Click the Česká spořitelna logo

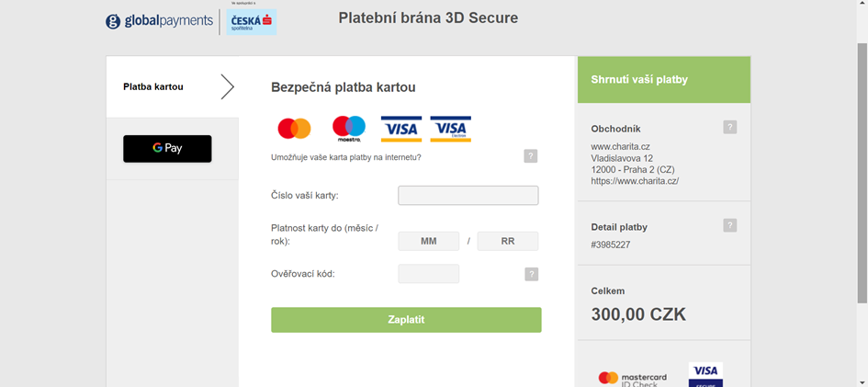pyautogui.click(x=252, y=21)
